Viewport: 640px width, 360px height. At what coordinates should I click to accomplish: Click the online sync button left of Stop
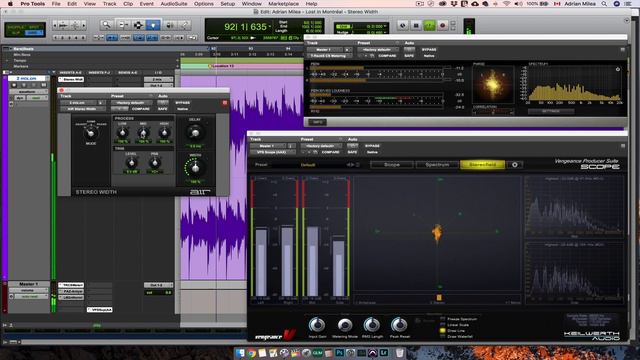coord(402,26)
